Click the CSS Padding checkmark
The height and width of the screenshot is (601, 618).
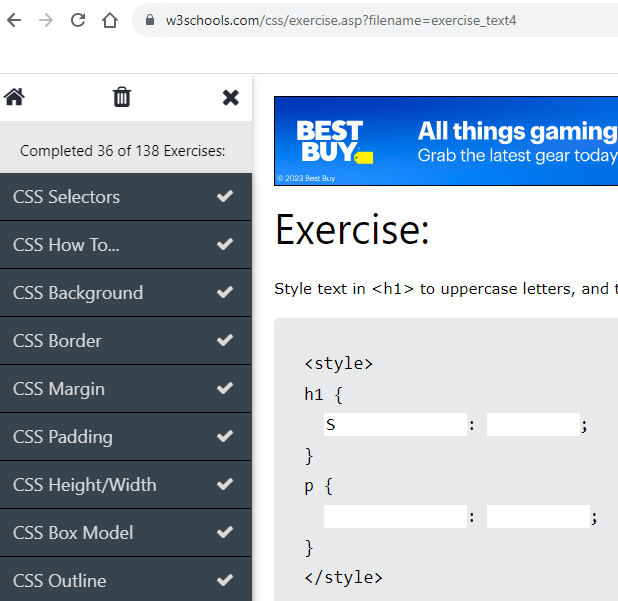click(225, 436)
